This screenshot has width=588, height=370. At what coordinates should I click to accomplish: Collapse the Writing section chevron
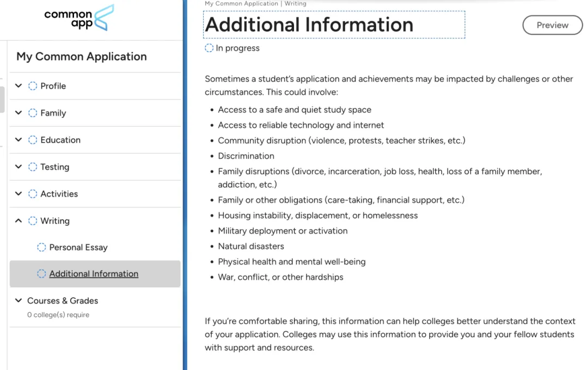click(19, 221)
